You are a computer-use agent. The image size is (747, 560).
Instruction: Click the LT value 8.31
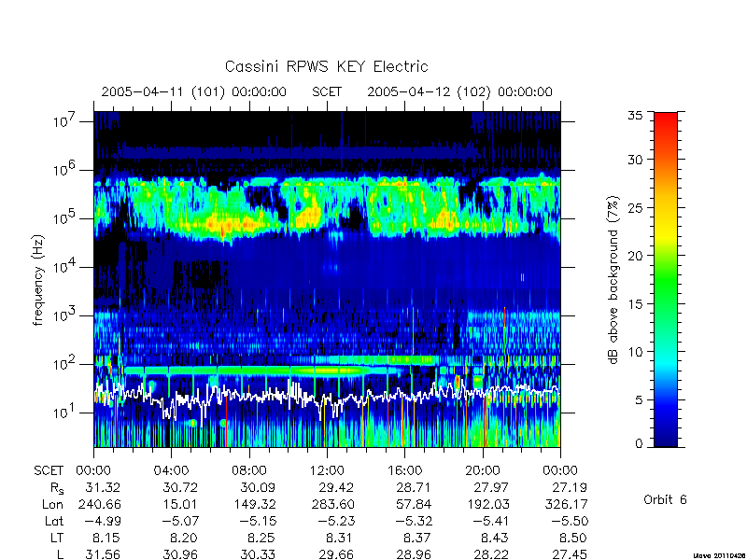340,539
